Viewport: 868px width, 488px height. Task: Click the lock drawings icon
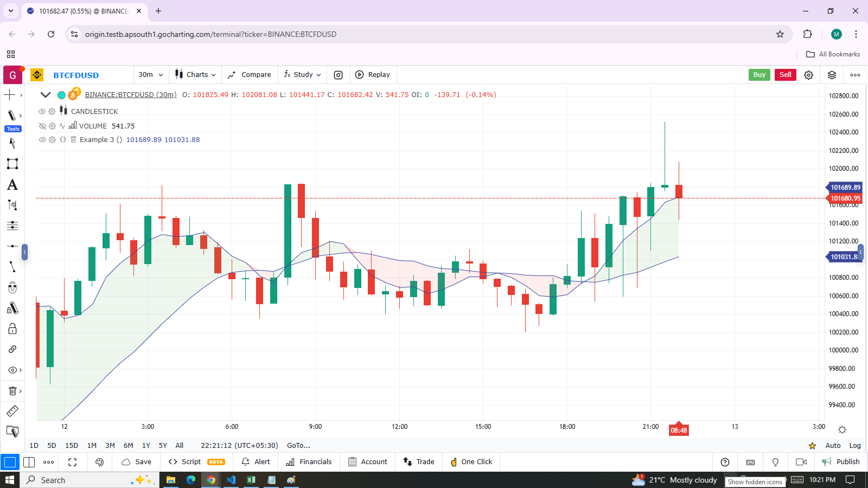[12, 329]
